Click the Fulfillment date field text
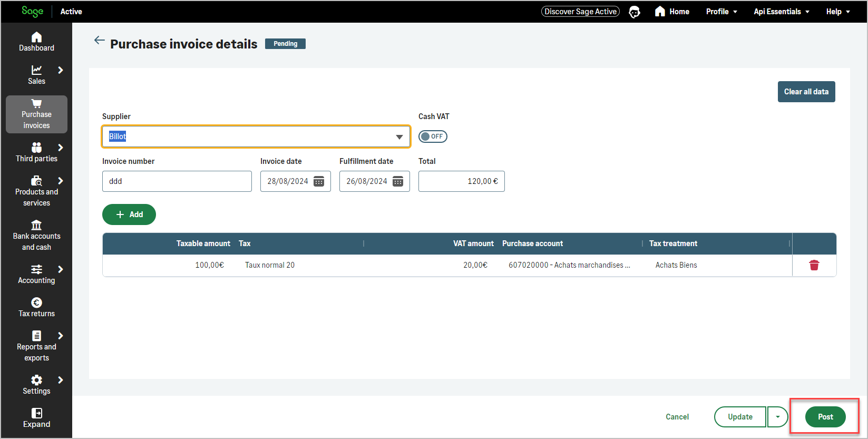Viewport: 868px width, 439px height. click(367, 181)
